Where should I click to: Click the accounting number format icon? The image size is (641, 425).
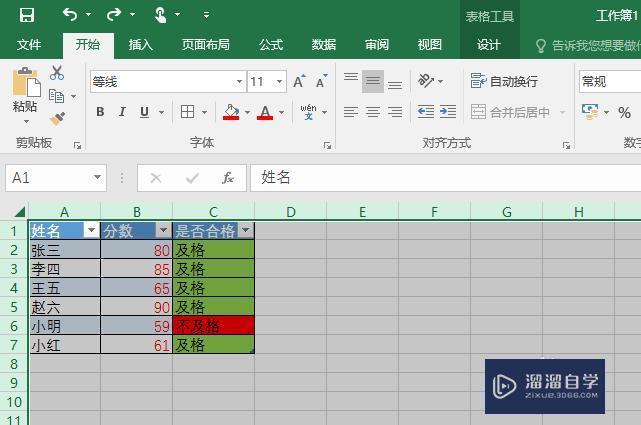pos(590,112)
